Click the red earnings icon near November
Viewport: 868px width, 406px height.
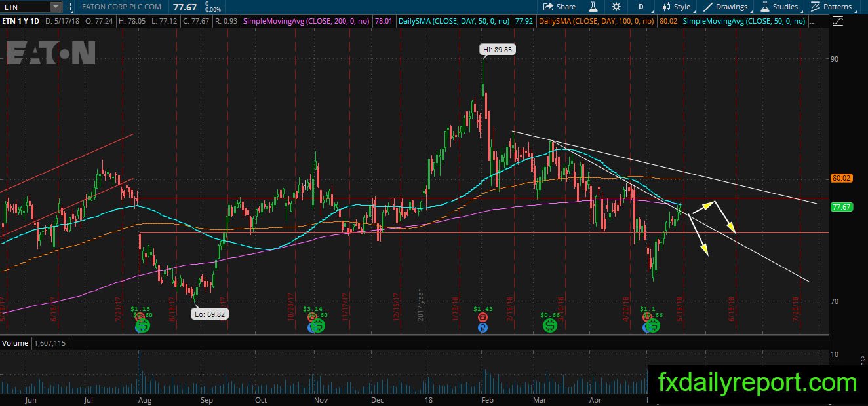pos(311,317)
